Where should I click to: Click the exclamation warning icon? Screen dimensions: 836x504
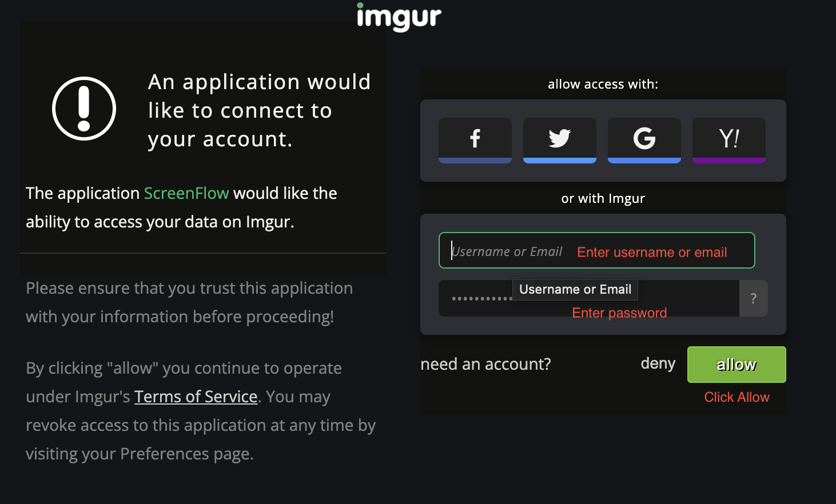84,108
